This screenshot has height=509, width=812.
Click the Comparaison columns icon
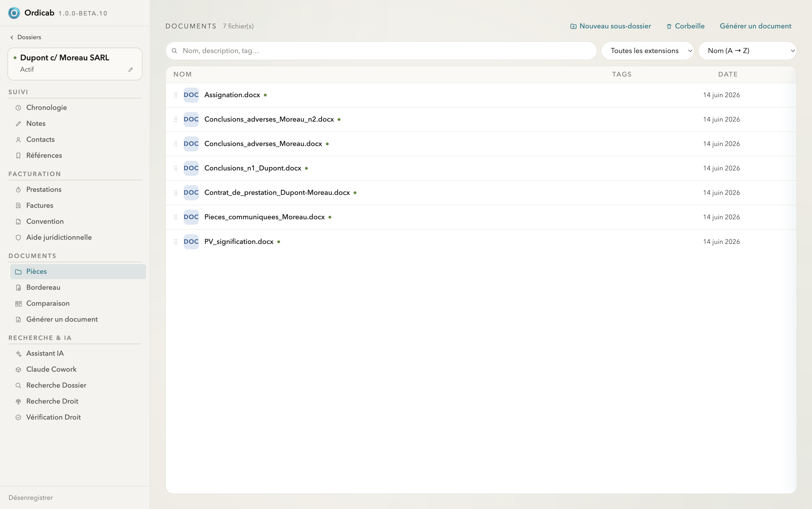click(x=19, y=304)
